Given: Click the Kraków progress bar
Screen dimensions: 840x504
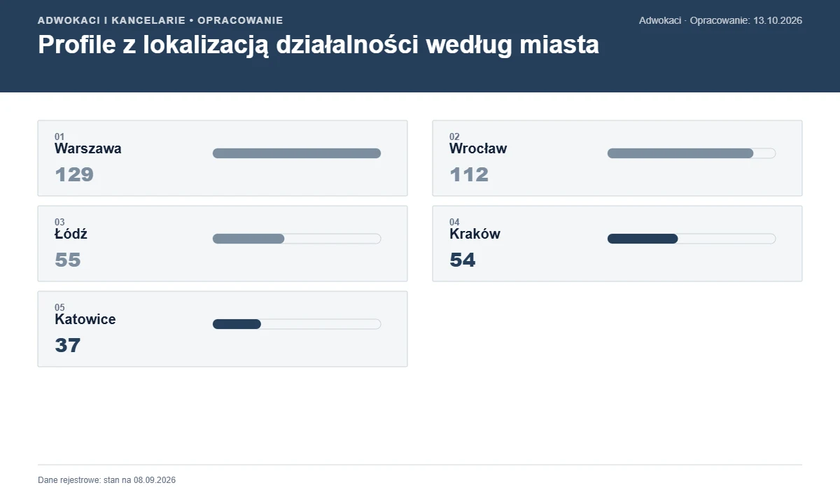Looking at the screenshot, I should [x=692, y=239].
